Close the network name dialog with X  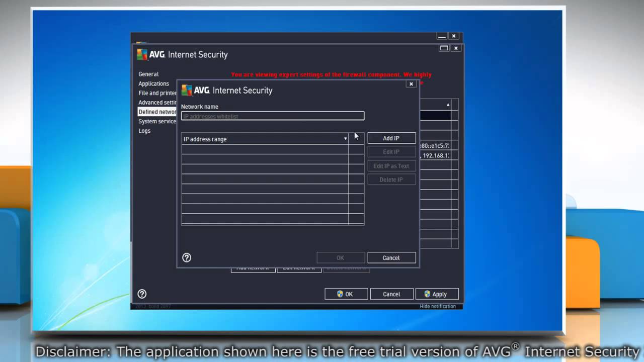411,84
